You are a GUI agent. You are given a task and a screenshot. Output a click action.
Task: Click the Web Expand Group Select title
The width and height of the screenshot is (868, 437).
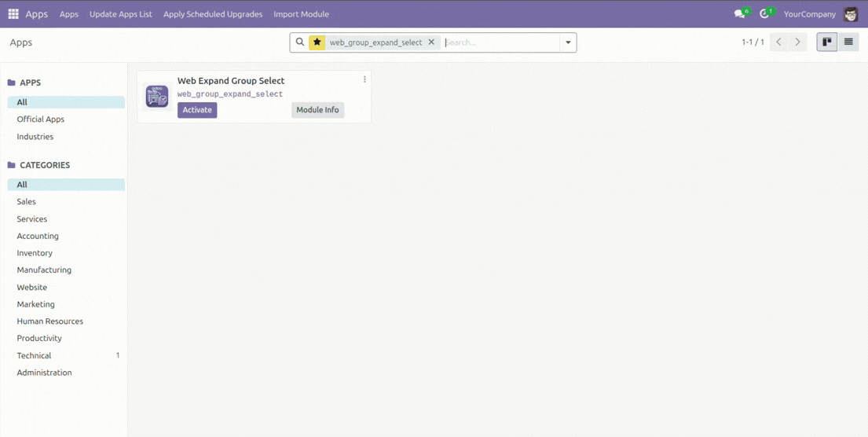pyautogui.click(x=231, y=81)
